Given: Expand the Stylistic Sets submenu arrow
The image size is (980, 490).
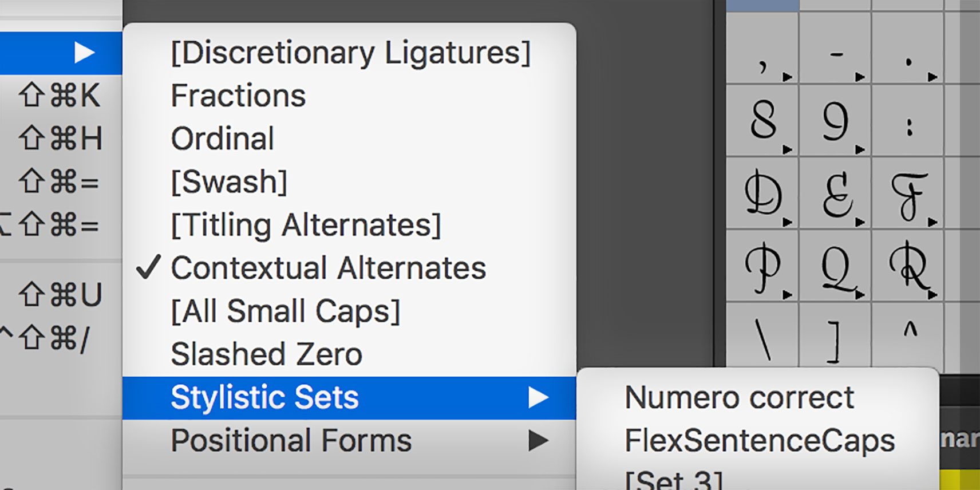Looking at the screenshot, I should [538, 397].
